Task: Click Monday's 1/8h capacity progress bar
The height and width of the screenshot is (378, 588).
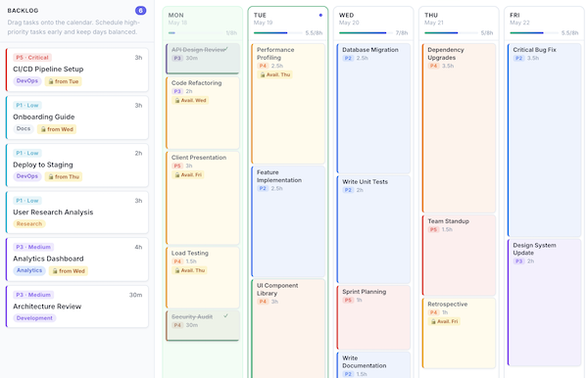Action: [x=195, y=33]
